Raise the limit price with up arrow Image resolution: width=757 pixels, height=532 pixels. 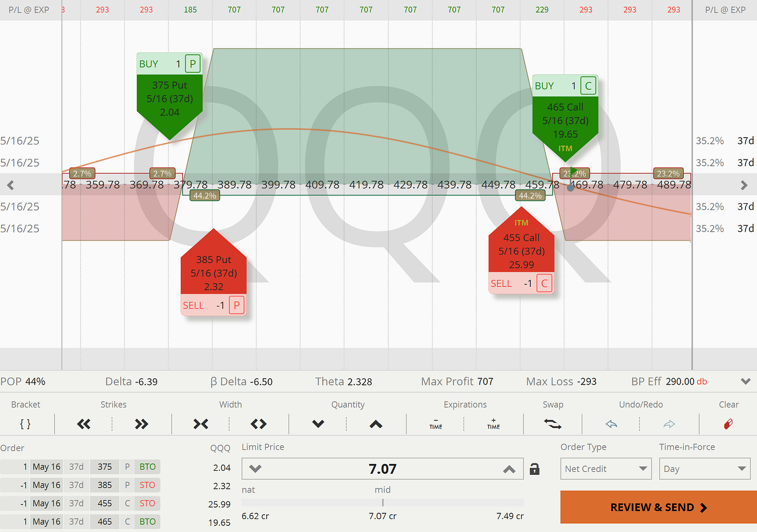[x=510, y=469]
